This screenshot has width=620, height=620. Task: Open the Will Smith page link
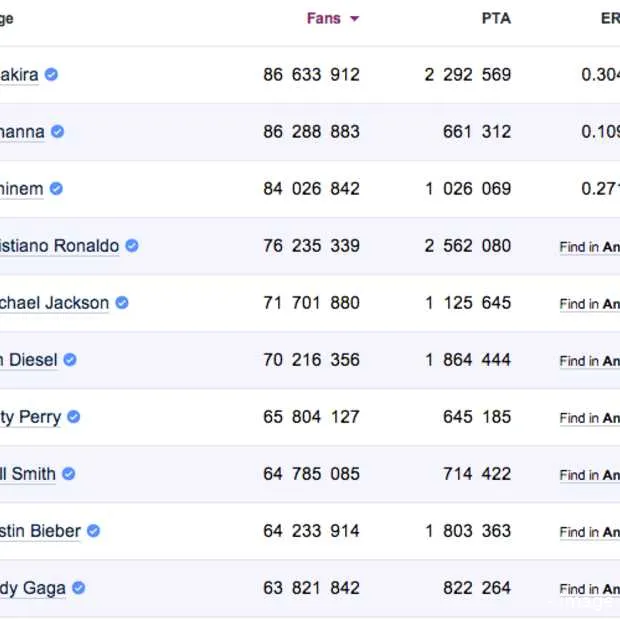[28, 474]
